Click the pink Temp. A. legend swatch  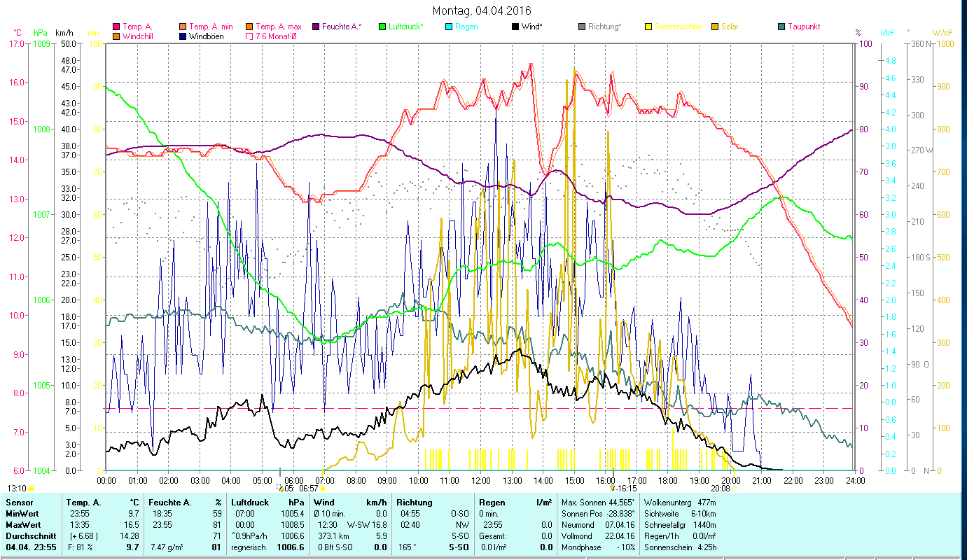click(116, 27)
